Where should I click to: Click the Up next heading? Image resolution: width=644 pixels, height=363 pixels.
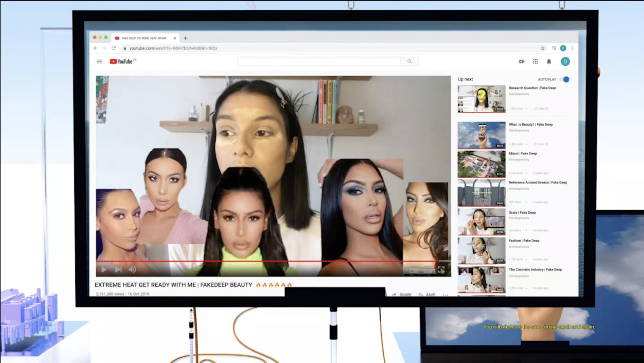[465, 79]
